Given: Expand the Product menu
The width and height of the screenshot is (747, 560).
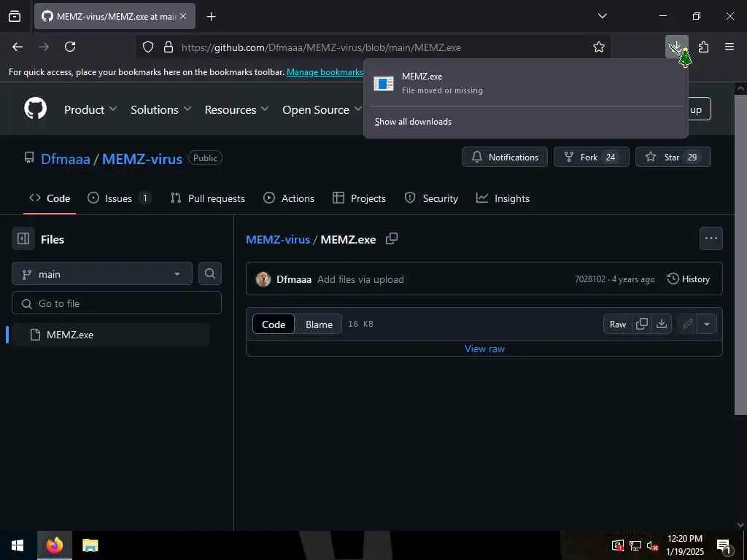Looking at the screenshot, I should 90,109.
